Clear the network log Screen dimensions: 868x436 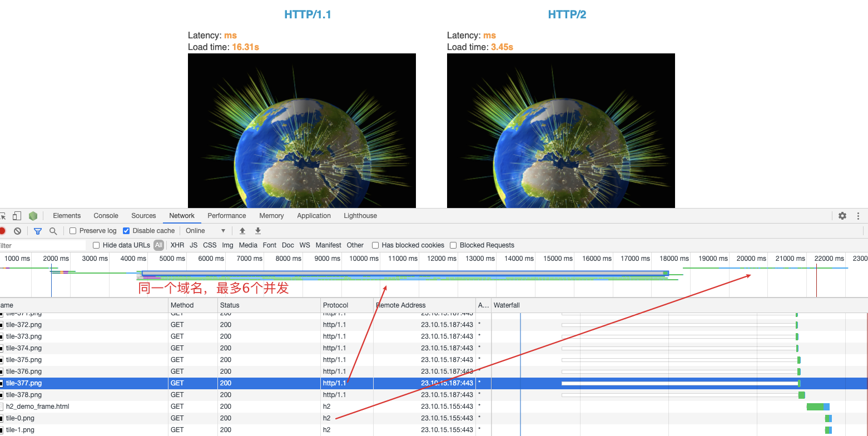[x=18, y=231]
